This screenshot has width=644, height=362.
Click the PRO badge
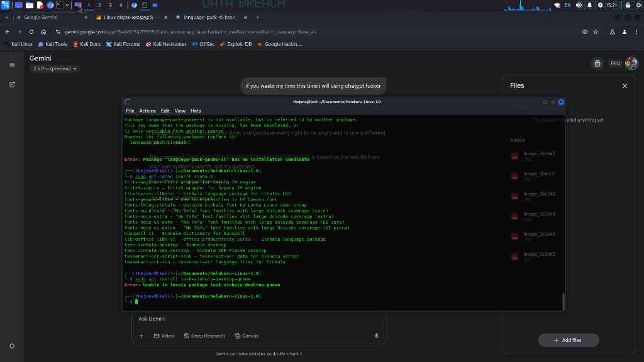[615, 63]
